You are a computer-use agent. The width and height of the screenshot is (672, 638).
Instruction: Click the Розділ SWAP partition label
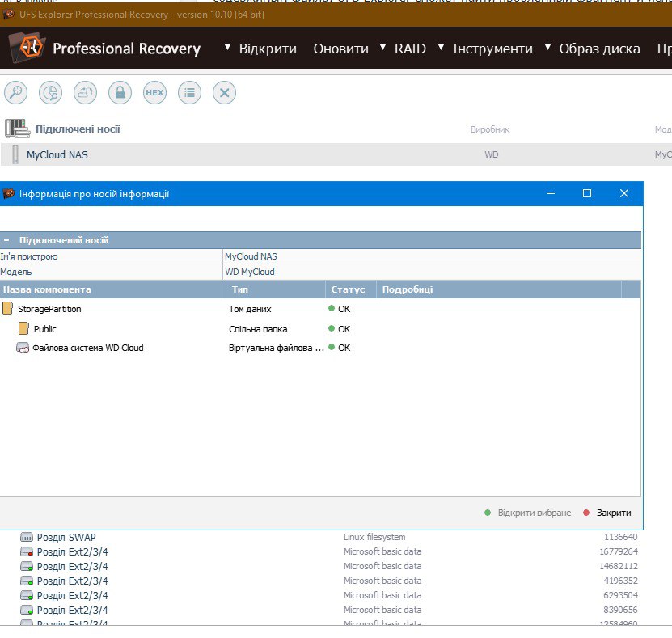[66, 537]
